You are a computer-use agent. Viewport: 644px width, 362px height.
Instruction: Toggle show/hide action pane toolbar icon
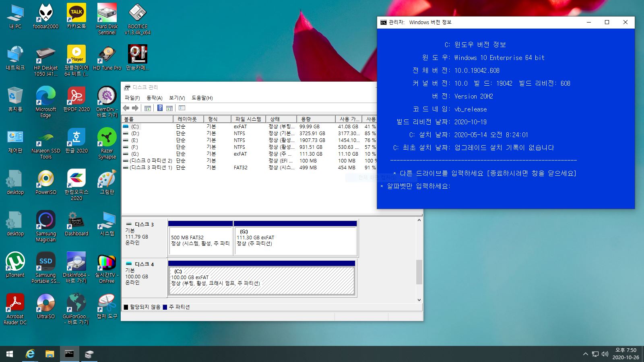tap(169, 108)
